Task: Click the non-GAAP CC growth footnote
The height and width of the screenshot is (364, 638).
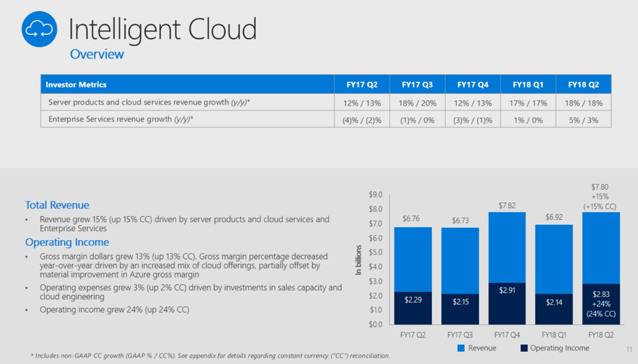Action: click(210, 356)
